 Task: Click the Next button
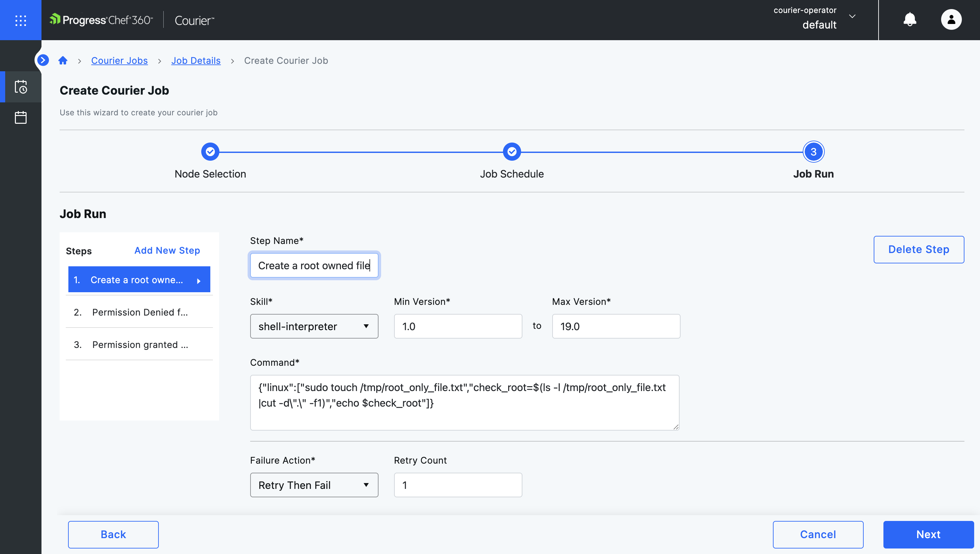tap(928, 534)
